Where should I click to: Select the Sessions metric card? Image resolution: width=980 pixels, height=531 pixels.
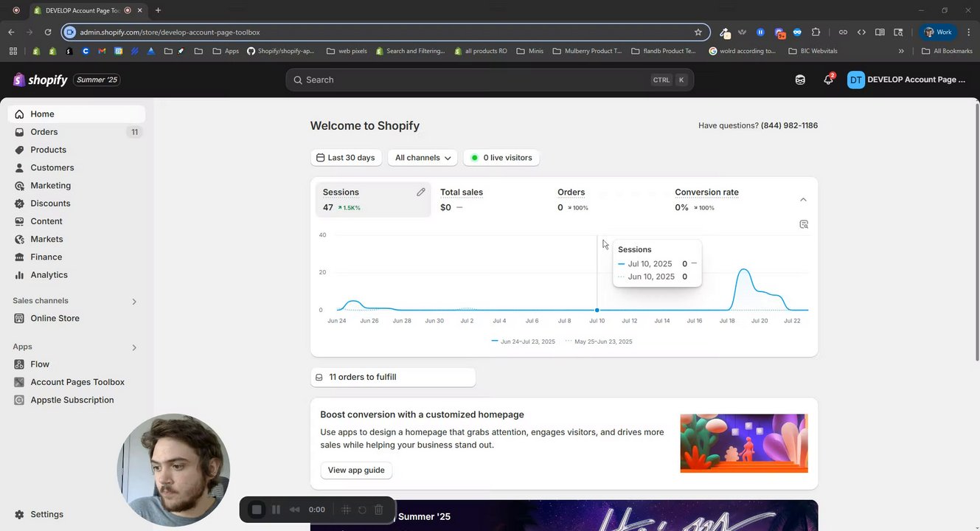(x=373, y=200)
